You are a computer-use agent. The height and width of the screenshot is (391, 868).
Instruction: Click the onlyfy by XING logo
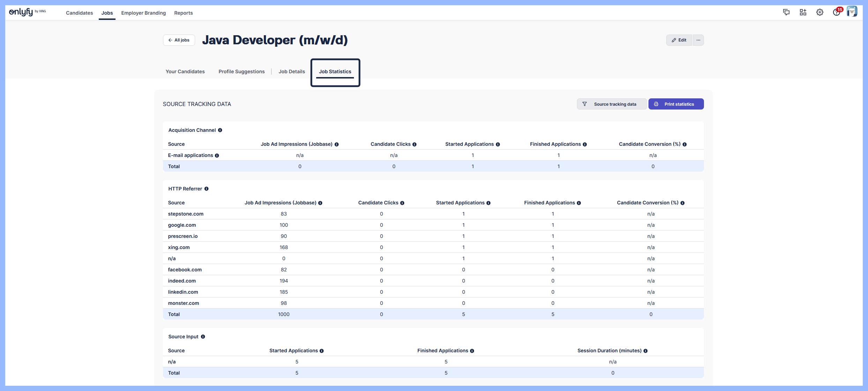click(27, 12)
